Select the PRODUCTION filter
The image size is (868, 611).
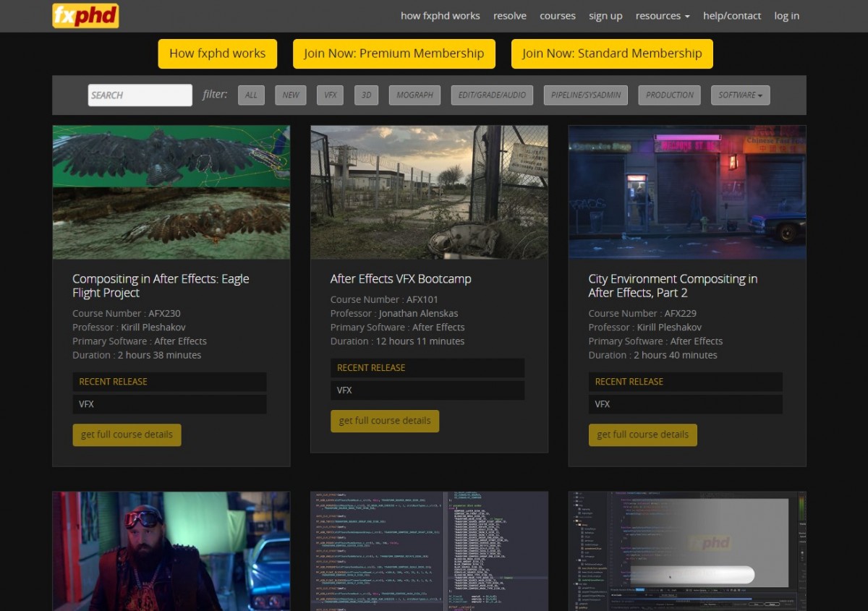[669, 95]
